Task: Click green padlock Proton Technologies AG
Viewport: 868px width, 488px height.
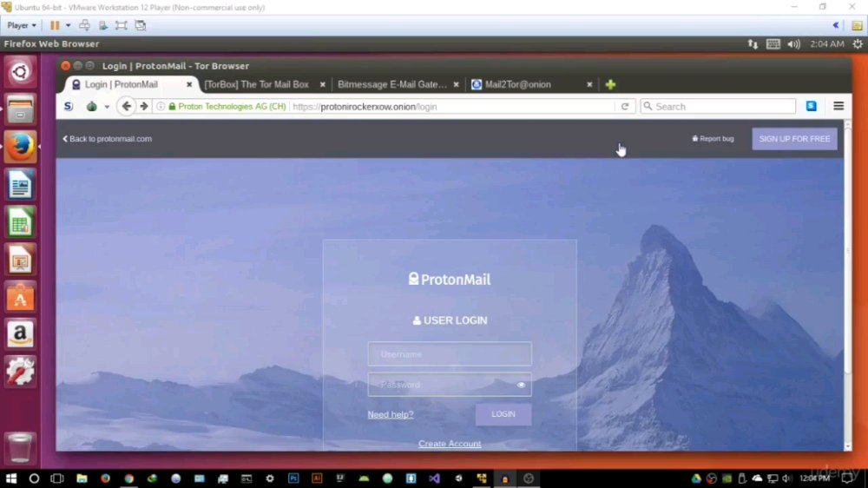Action: pos(227,106)
